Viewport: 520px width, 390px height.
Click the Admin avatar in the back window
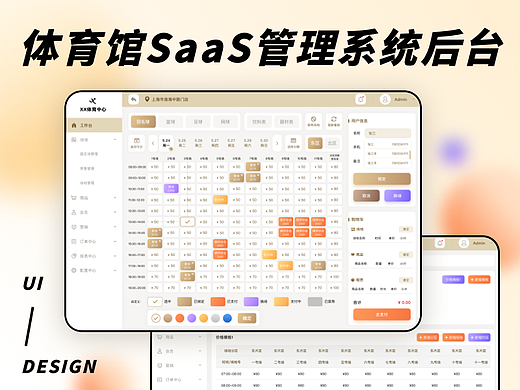(464, 243)
